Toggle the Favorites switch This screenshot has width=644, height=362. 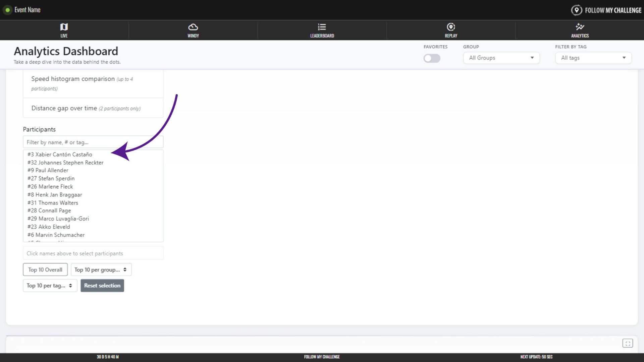432,58
